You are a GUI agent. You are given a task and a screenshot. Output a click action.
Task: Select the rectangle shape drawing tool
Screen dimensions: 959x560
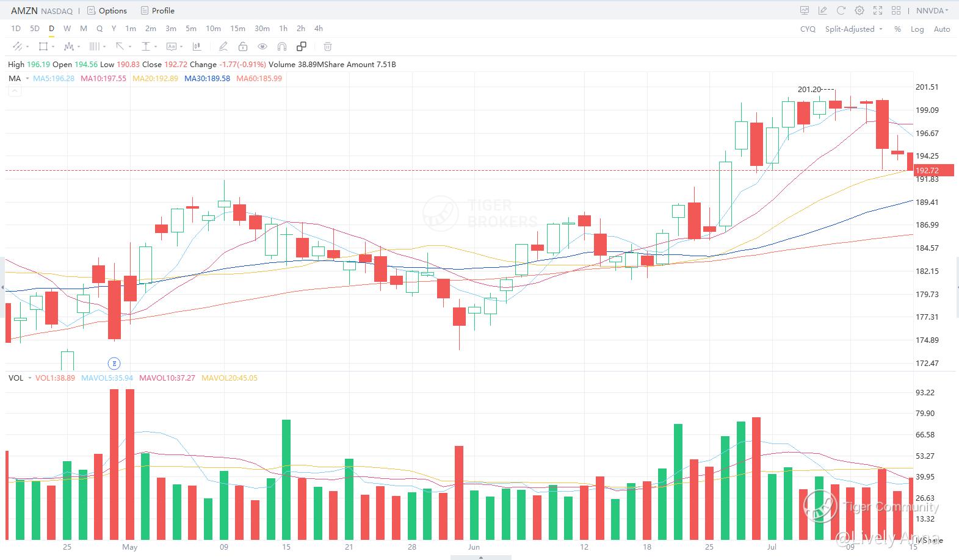tap(43, 46)
